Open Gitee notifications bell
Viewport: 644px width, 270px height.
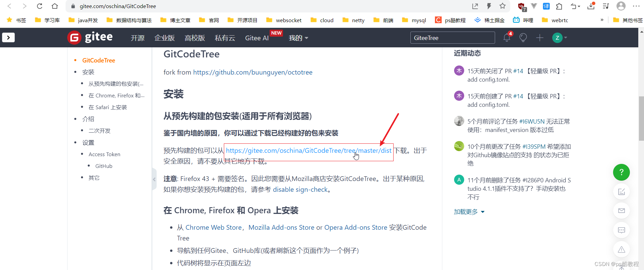point(507,37)
